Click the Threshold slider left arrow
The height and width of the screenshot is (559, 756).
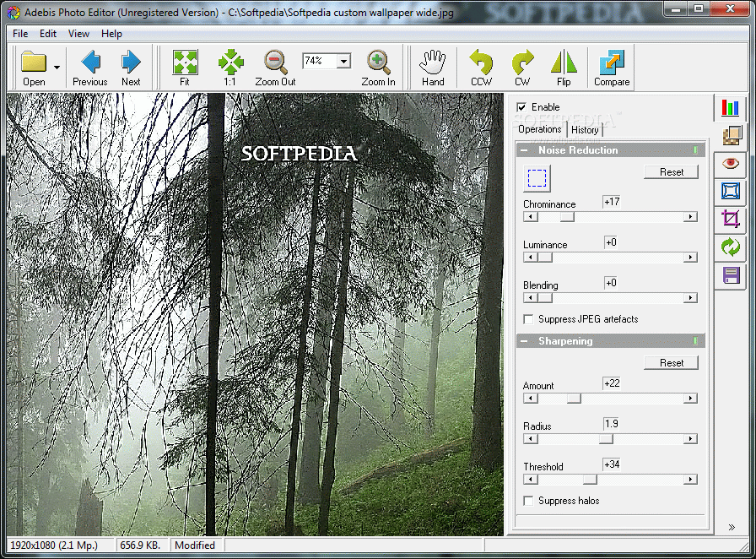pos(531,480)
